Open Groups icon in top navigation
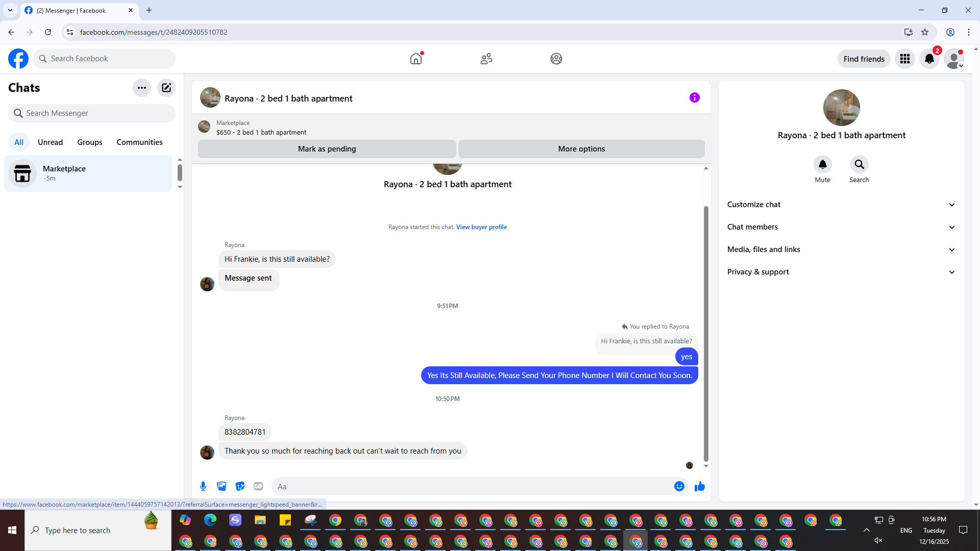Viewport: 980px width, 551px height. coord(556,59)
